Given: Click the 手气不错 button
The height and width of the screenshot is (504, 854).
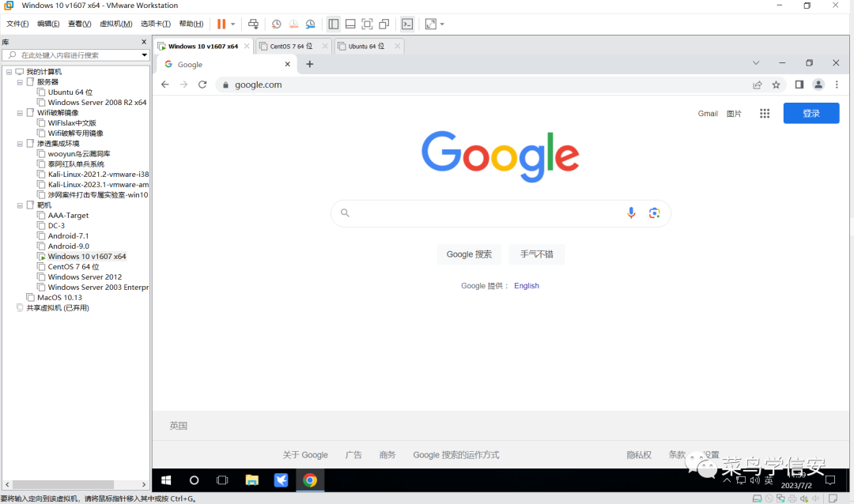Looking at the screenshot, I should coord(536,254).
